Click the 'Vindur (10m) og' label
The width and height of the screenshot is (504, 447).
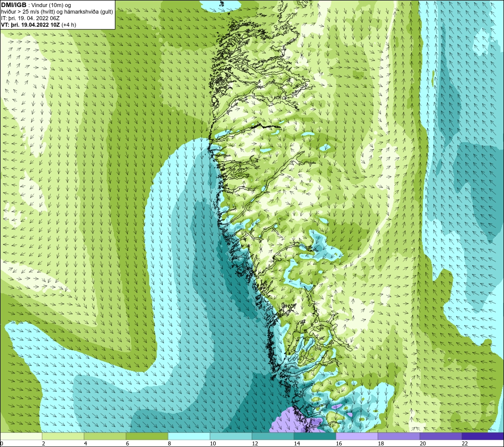[51, 5]
